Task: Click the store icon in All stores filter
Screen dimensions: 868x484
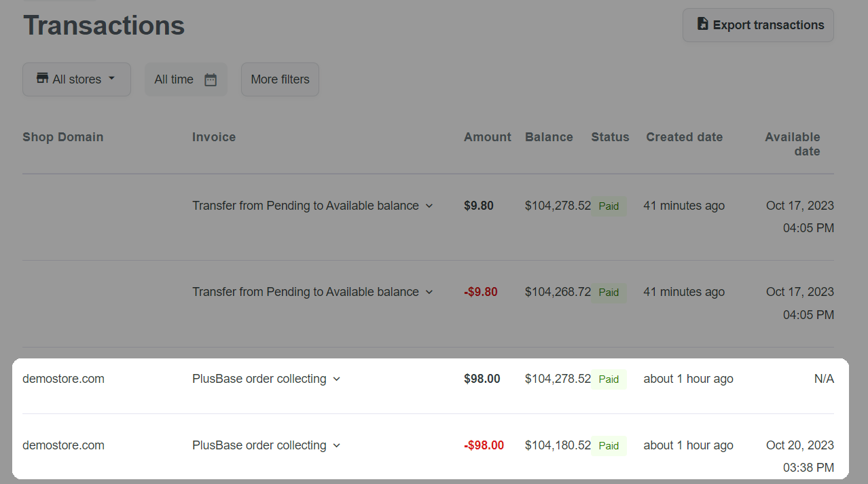Action: coord(42,79)
